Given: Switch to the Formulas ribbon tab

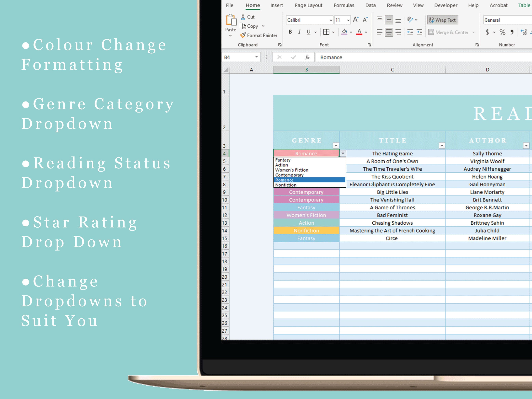Looking at the screenshot, I should [344, 5].
